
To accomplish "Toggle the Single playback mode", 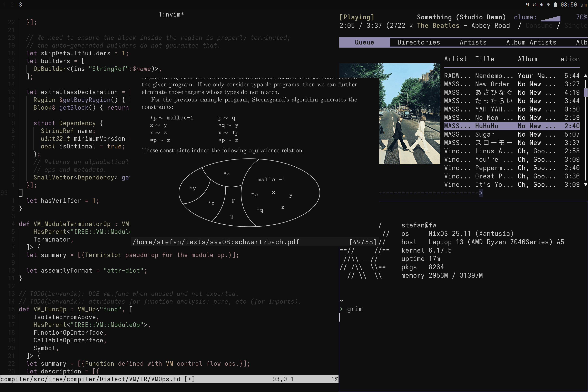I will click(x=576, y=26).
